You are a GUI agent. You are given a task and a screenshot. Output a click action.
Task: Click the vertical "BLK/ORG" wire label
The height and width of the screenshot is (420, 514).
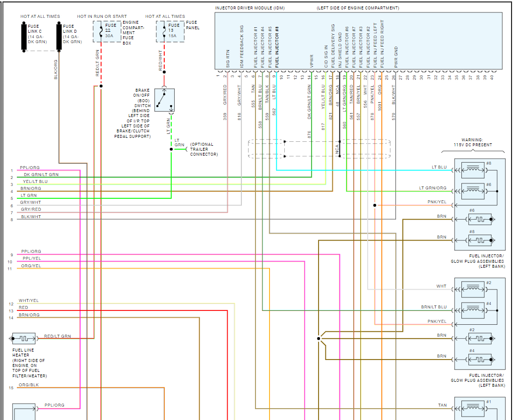56,69
